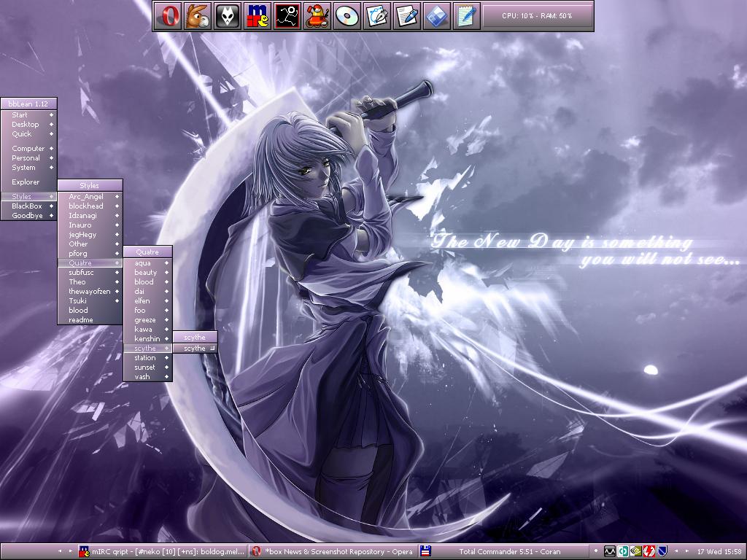This screenshot has height=560, width=747.
Task: Open the Theo styles folder
Action: tap(90, 282)
